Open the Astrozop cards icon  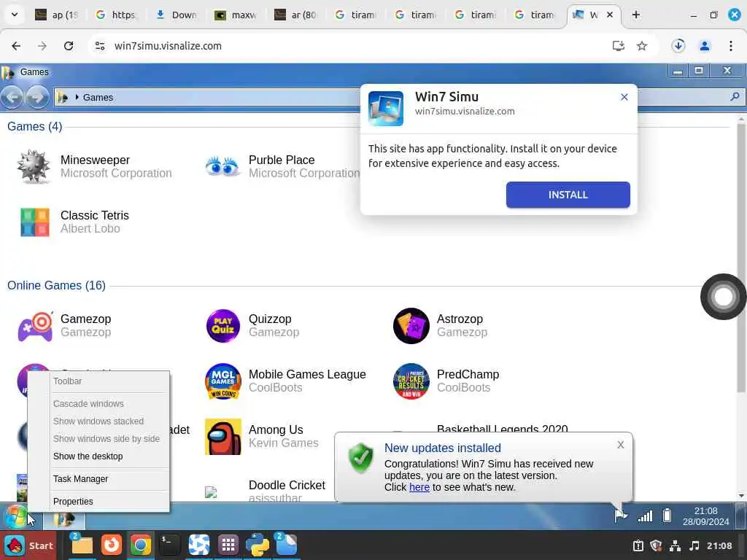coord(411,326)
